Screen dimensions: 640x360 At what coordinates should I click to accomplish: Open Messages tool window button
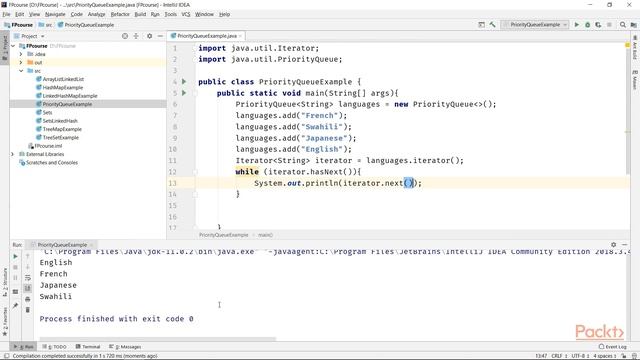(x=125, y=347)
